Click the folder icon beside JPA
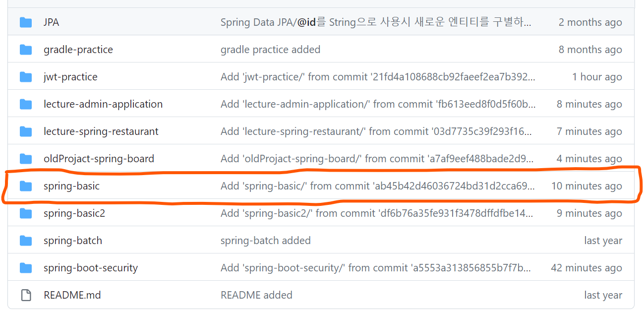Image resolution: width=644 pixels, height=314 pixels. click(x=26, y=22)
